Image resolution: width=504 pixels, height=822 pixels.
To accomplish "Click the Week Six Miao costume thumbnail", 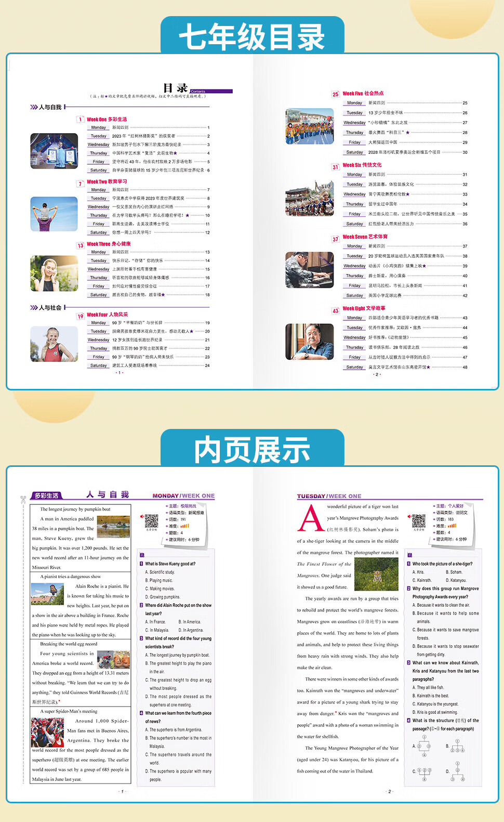I will pos(310,198).
